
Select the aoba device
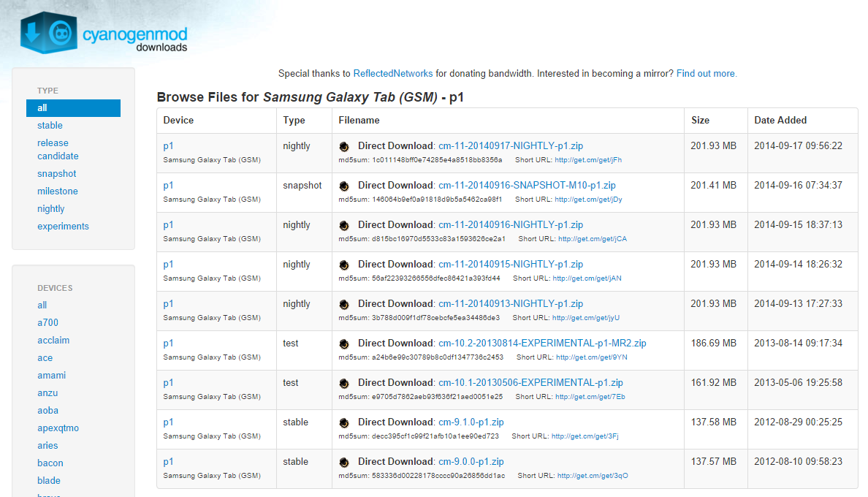point(47,411)
